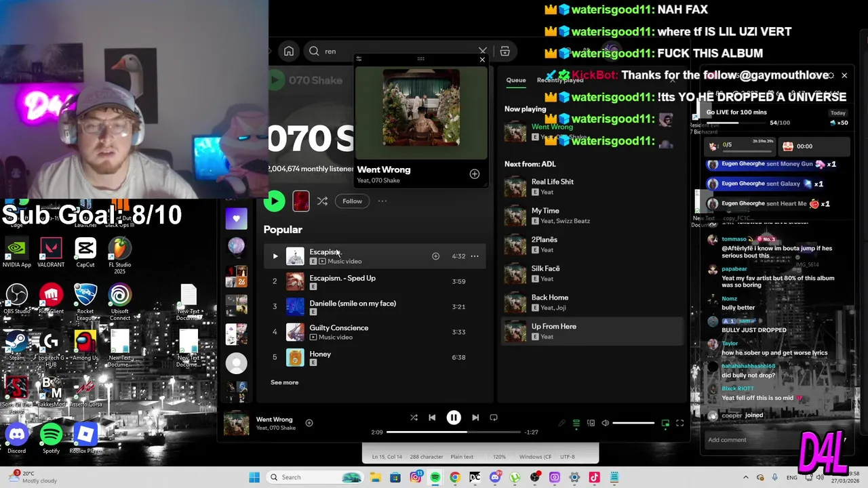This screenshot has width=868, height=488.
Task: Follow 070 Shake
Action: point(352,201)
